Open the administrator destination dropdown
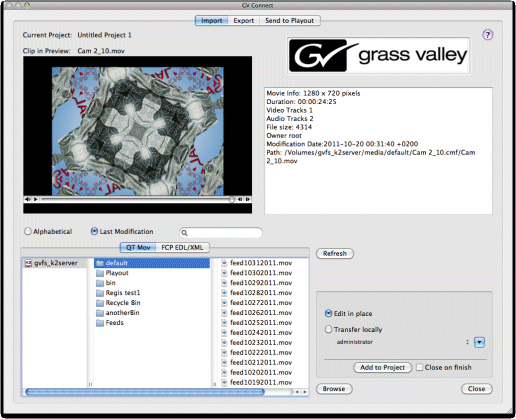The width and height of the screenshot is (516, 419). 479,342
